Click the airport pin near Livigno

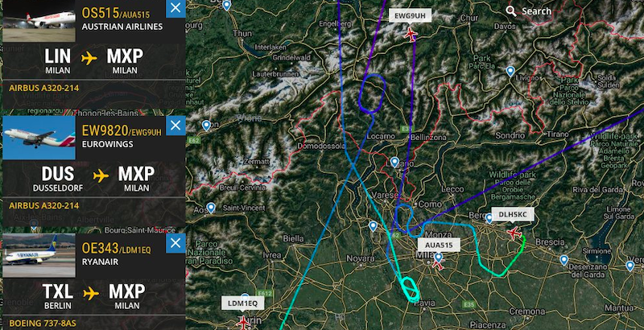tap(510, 72)
